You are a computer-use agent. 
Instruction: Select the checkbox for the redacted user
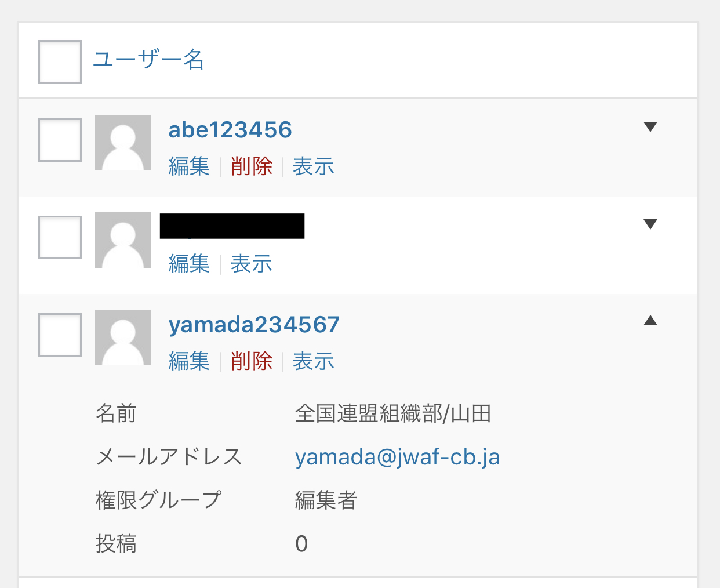tap(60, 237)
